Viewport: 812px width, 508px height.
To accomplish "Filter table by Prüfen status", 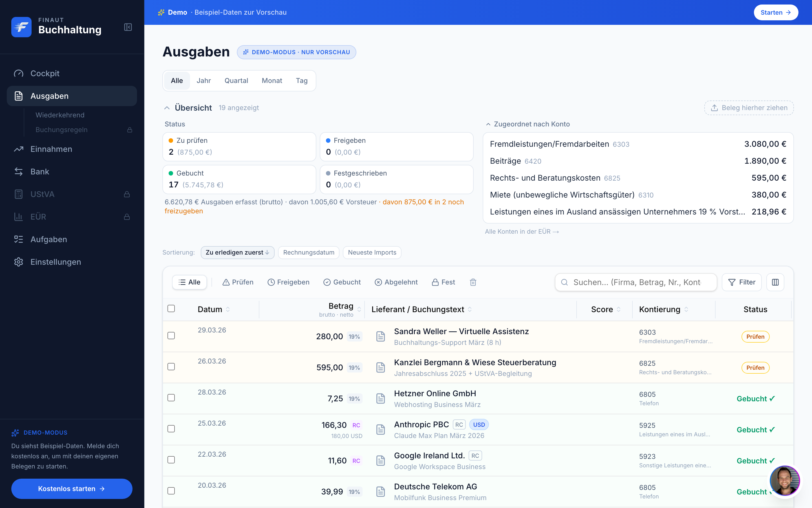I will pos(238,282).
